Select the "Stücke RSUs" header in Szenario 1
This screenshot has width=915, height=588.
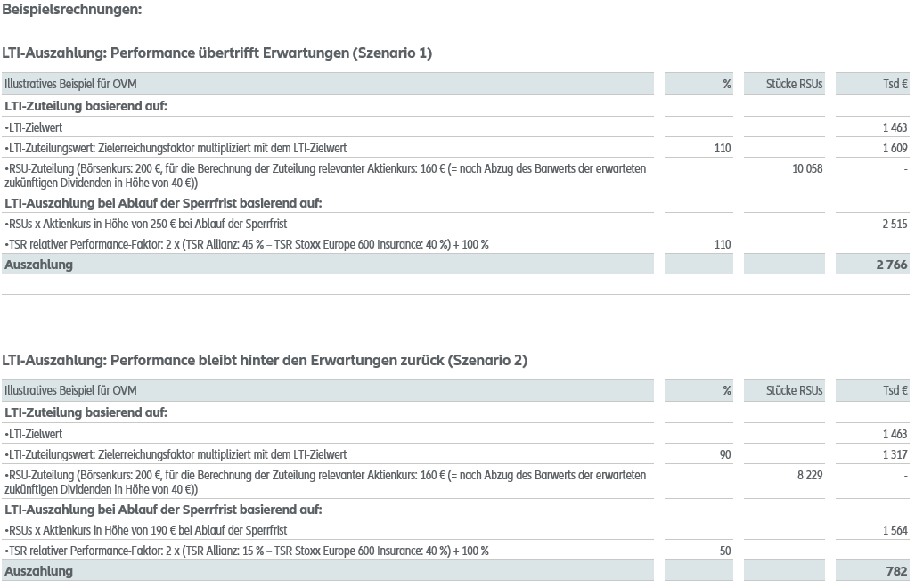[x=794, y=85]
